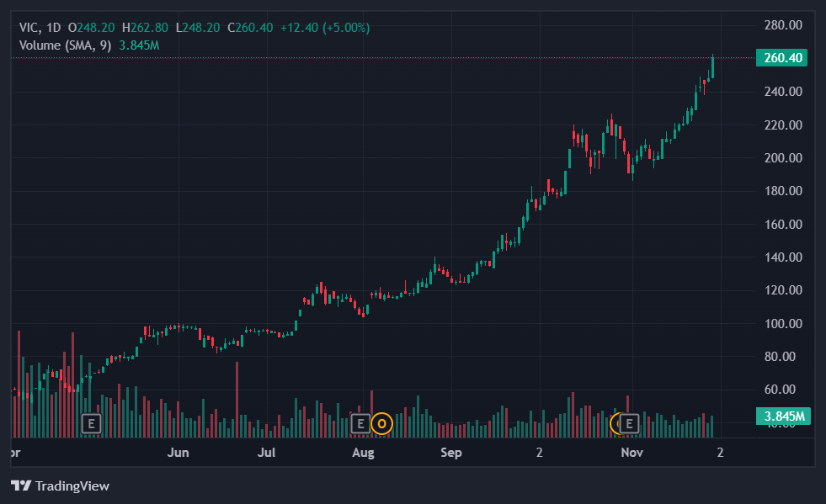Screen dimensions: 826x504
Task: Select the Volume (SMA, 9) indicator legend
Action: coord(66,45)
